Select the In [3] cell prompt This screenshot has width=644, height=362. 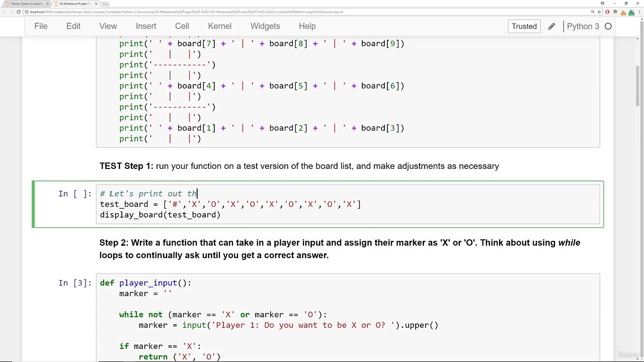pyautogui.click(x=75, y=283)
